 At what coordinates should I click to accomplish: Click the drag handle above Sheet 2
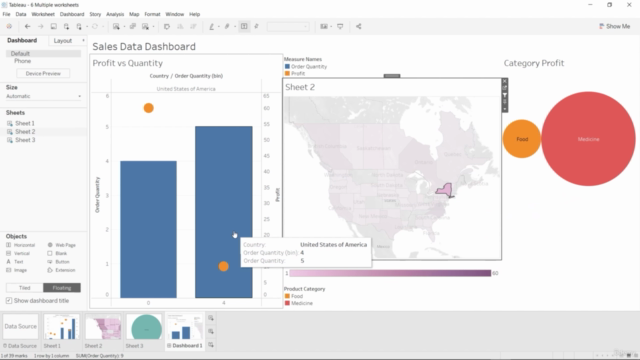click(x=392, y=76)
